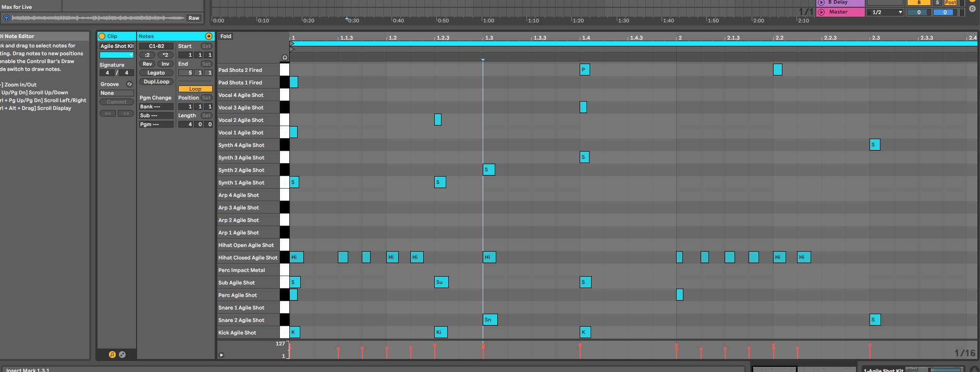Click the Set button beside End
The height and width of the screenshot is (372, 980).
point(206,64)
